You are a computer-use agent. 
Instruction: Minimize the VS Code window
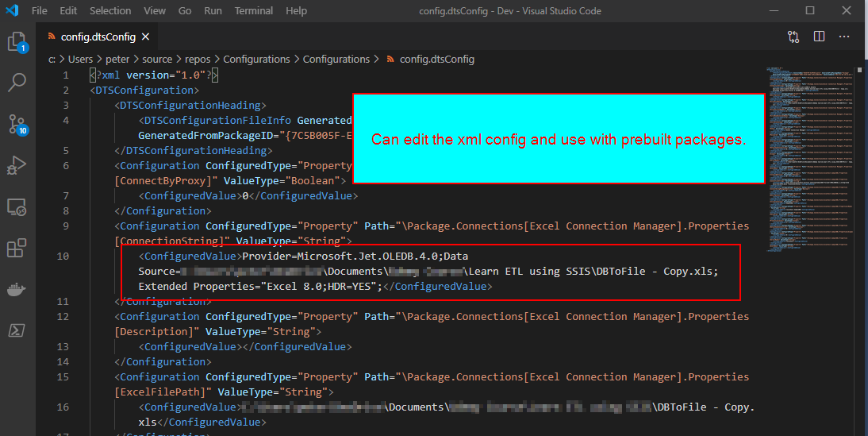pyautogui.click(x=774, y=10)
